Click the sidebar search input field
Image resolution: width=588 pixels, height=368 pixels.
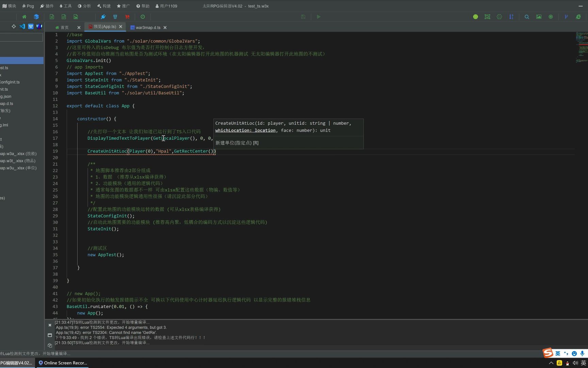pyautogui.click(x=21, y=37)
